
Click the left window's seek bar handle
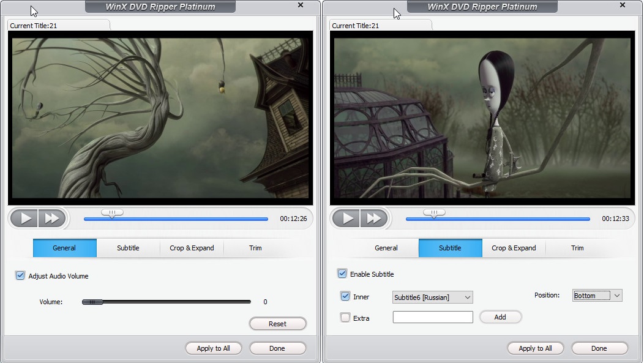(x=112, y=213)
